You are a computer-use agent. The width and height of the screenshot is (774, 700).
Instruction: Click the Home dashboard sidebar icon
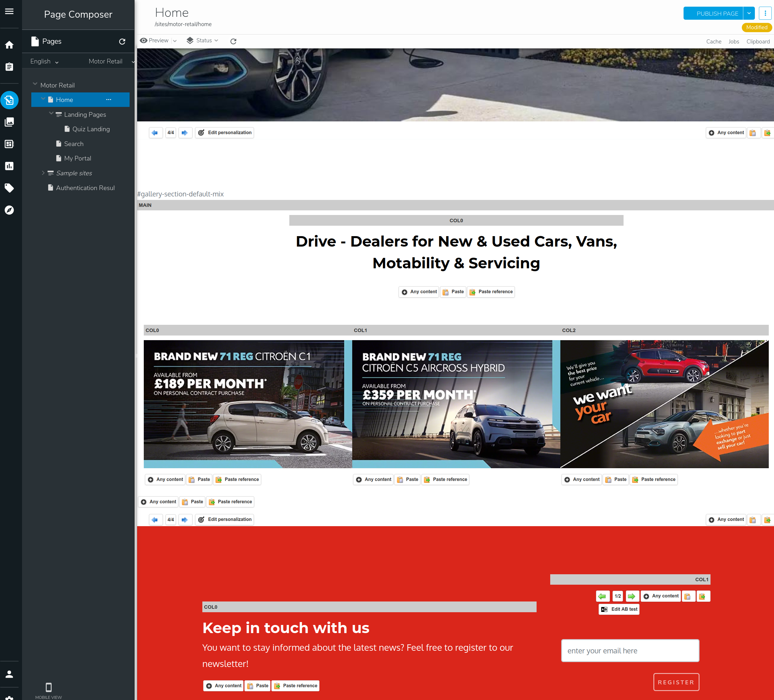click(9, 45)
